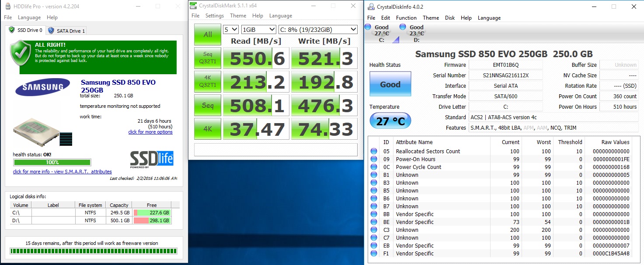Open the Function menu in CrystalDiskInfo
The height and width of the screenshot is (265, 644).
point(406,18)
